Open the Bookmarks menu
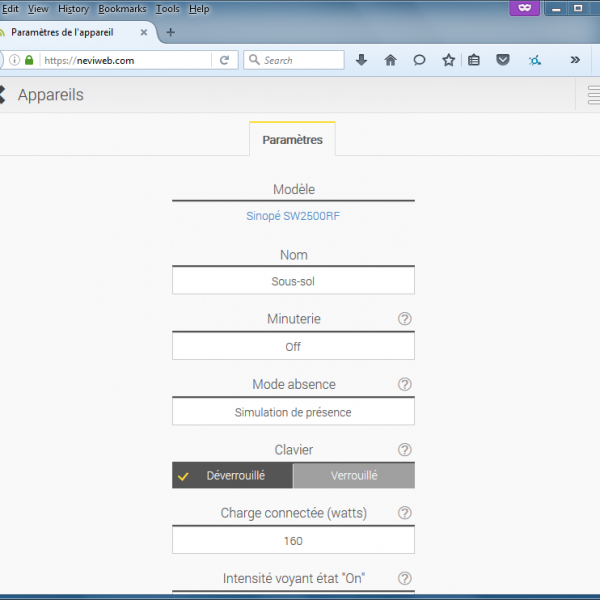This screenshot has height=600, width=600. tap(122, 9)
